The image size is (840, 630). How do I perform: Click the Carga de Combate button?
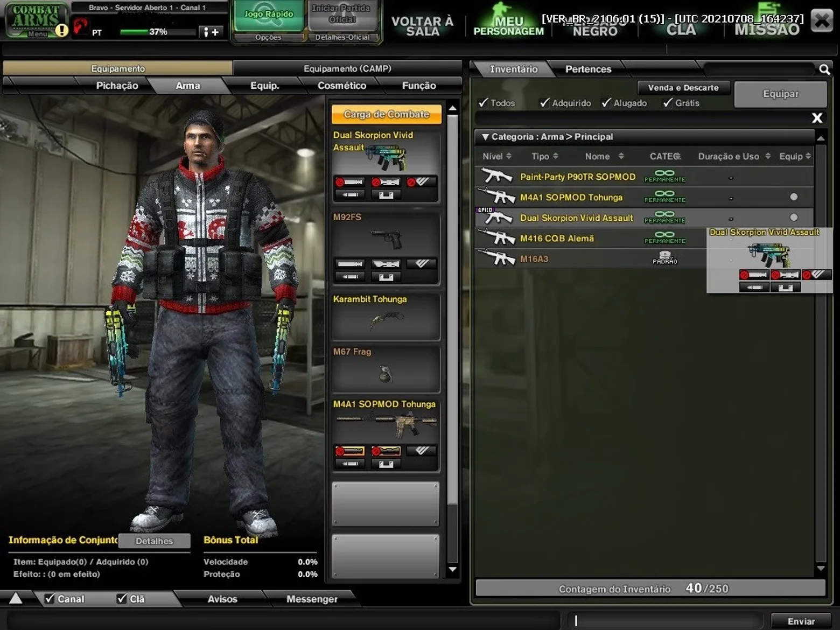tap(386, 114)
